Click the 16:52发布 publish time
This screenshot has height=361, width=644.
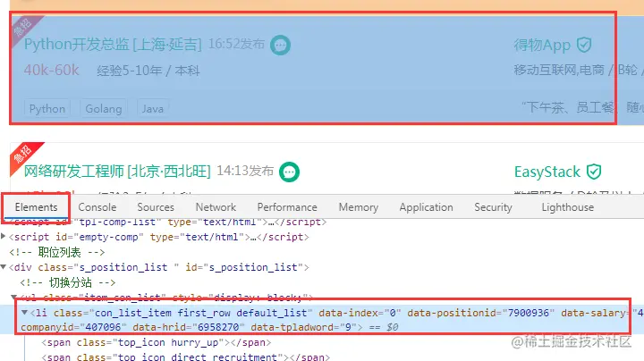coord(236,44)
